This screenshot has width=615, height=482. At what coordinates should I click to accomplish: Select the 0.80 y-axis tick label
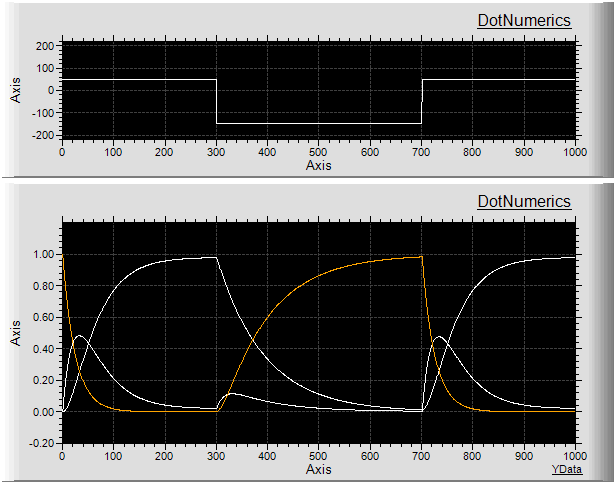pos(44,286)
